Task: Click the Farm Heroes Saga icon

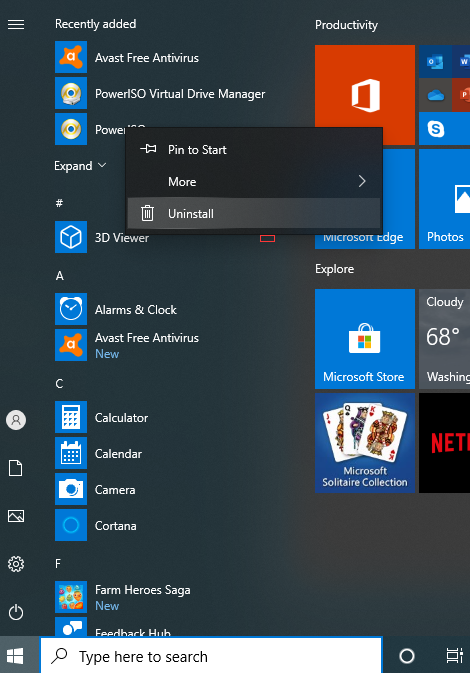Action: [71, 597]
